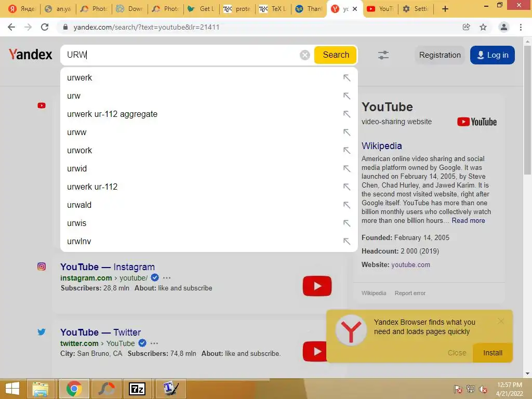Image resolution: width=532 pixels, height=399 pixels.
Task: Switch to the Settings browser tab
Action: coord(415,9)
